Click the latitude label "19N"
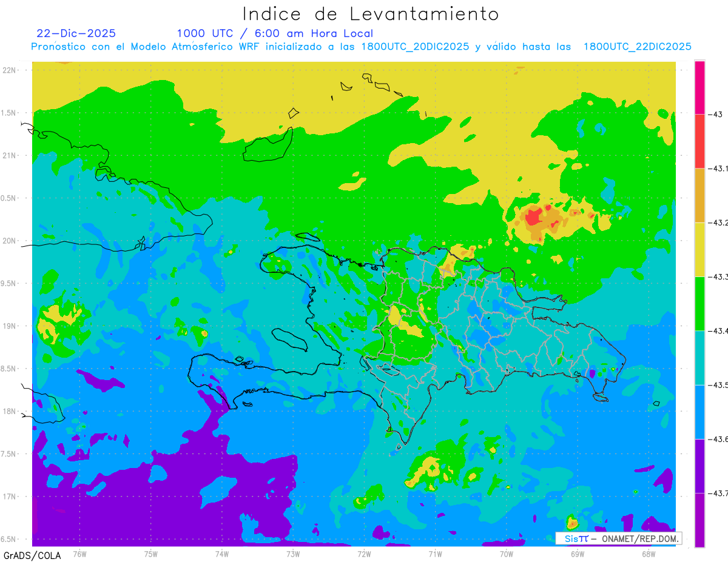The height and width of the screenshot is (562, 728). coord(10,326)
